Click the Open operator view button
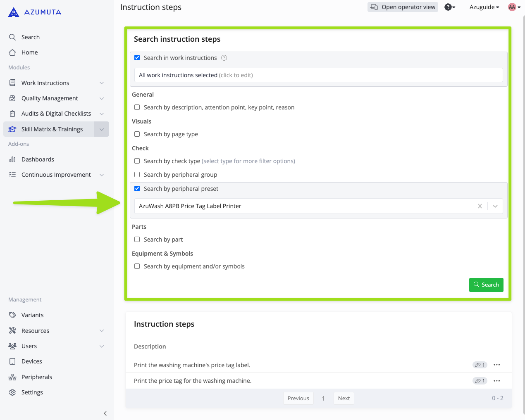 (x=403, y=7)
